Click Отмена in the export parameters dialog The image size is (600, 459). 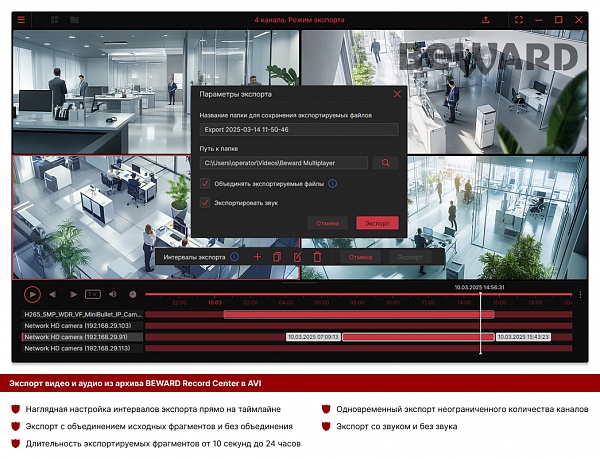tap(327, 223)
